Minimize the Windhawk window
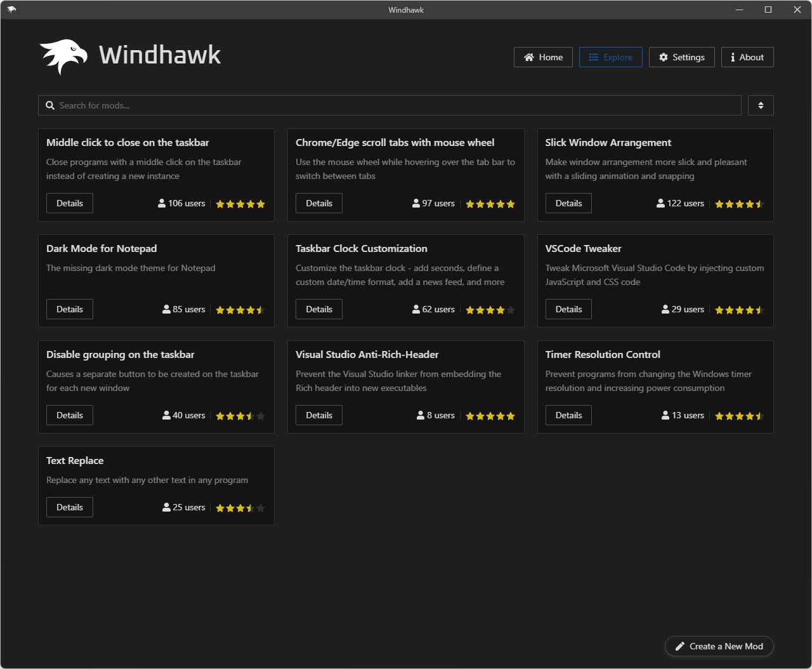Viewport: 812px width, 669px height. point(739,10)
